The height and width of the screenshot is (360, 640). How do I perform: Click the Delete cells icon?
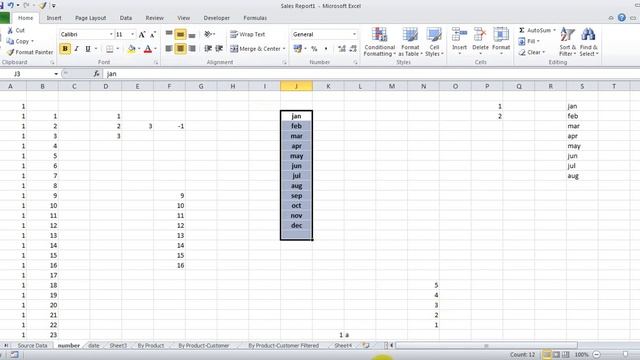[x=480, y=35]
